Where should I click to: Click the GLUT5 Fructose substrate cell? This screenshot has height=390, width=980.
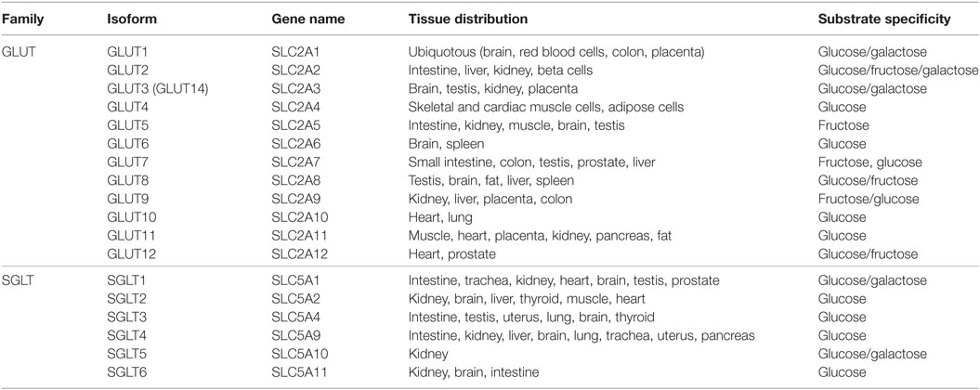(843, 125)
